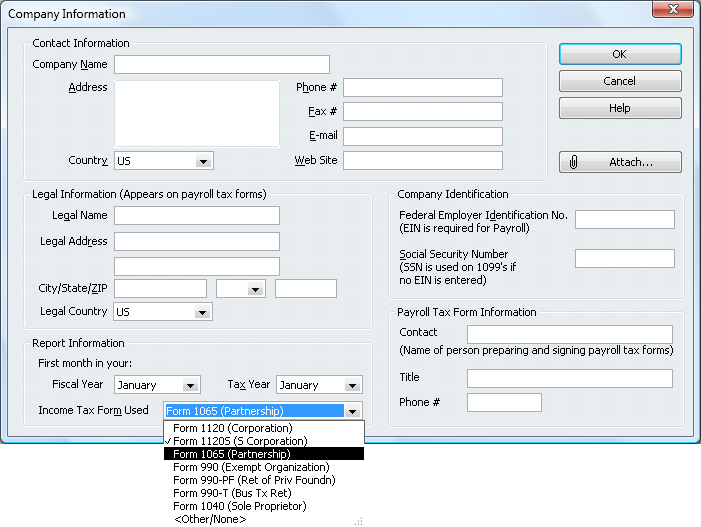This screenshot has height=527, width=701.
Task: Open the Tax Year month dropdown
Action: tap(351, 385)
